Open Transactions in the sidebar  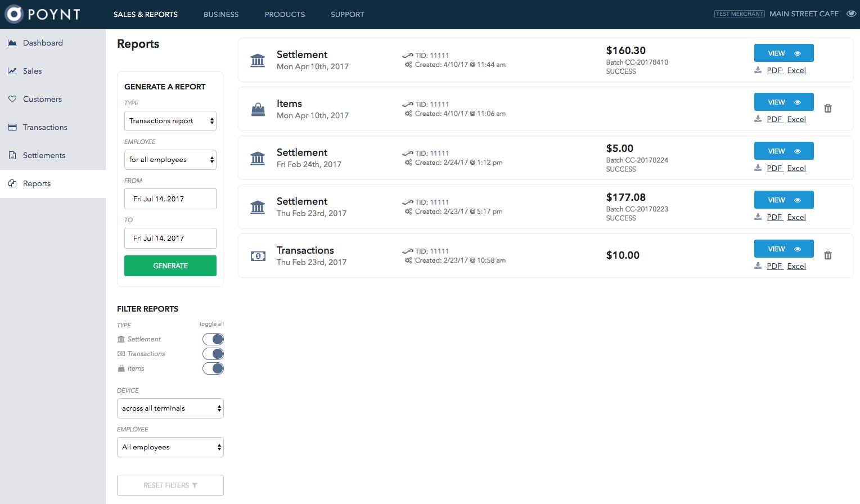[53, 128]
